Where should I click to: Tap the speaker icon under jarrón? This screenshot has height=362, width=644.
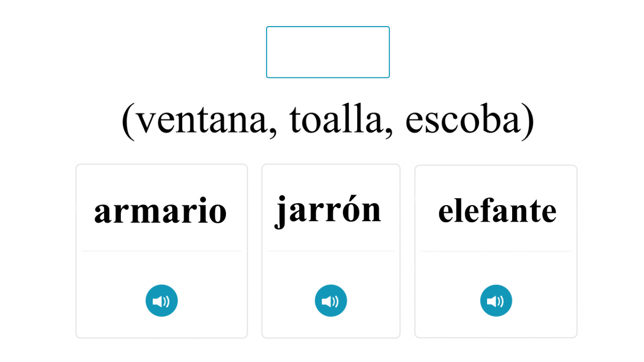pos(331,301)
